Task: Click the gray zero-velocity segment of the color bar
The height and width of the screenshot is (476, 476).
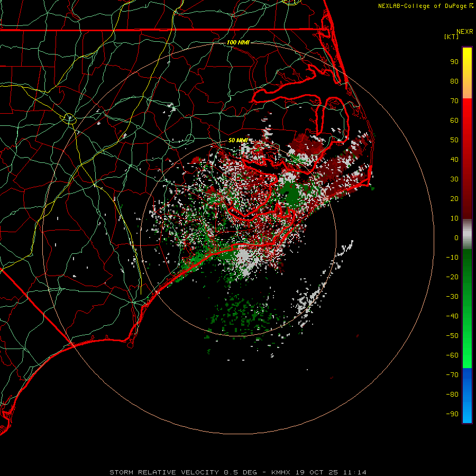Action: click(x=467, y=234)
